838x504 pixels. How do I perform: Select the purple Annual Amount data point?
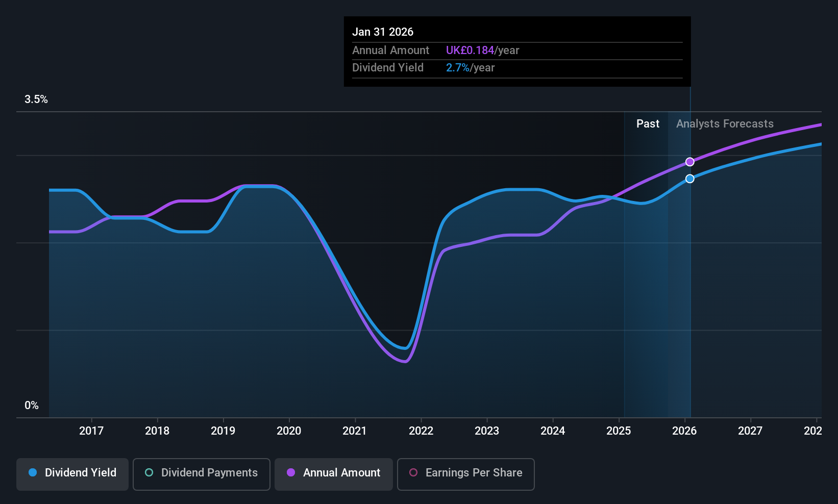(689, 162)
